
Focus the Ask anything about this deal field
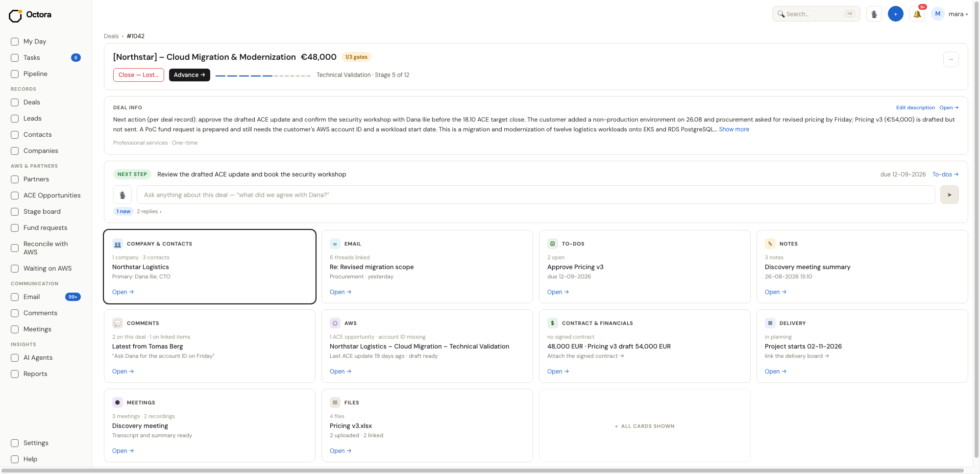pyautogui.click(x=536, y=195)
